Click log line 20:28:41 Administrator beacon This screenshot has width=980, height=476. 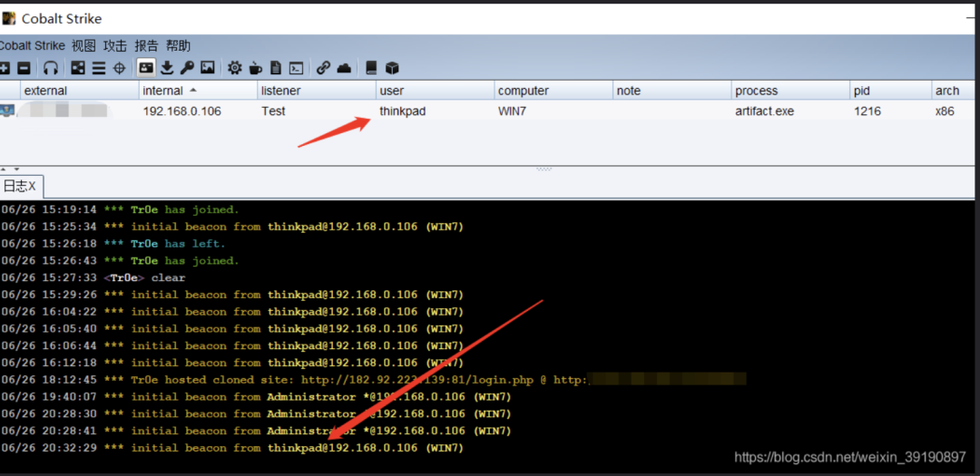[x=256, y=431]
